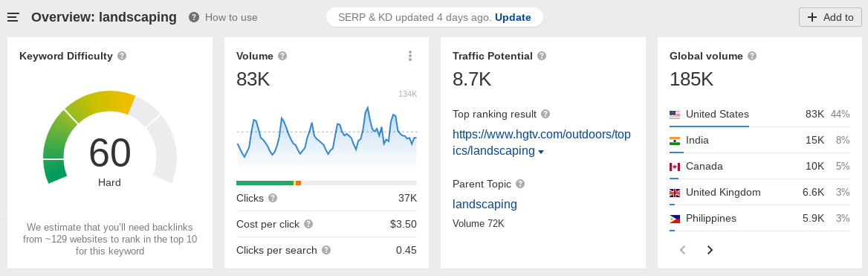
Task: Go to next page of countries
Action: [x=710, y=250]
